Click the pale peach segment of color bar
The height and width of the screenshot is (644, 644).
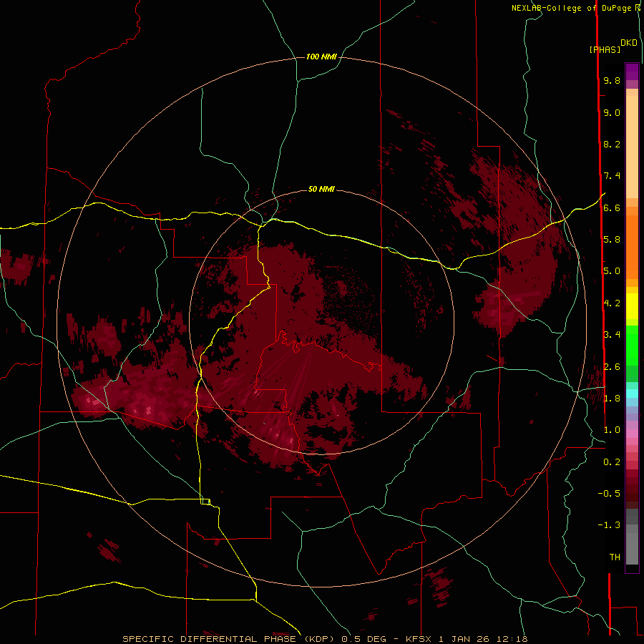click(632, 147)
